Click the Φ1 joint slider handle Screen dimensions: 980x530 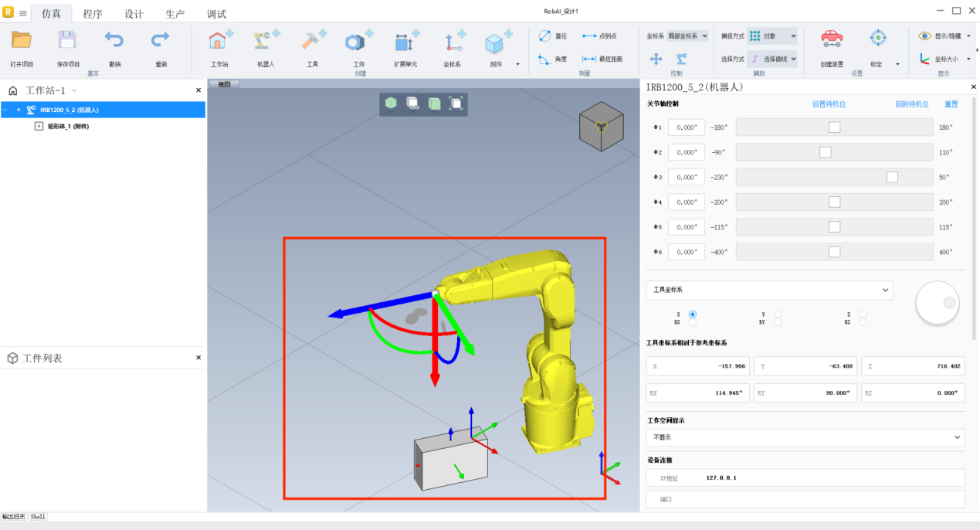pos(834,127)
